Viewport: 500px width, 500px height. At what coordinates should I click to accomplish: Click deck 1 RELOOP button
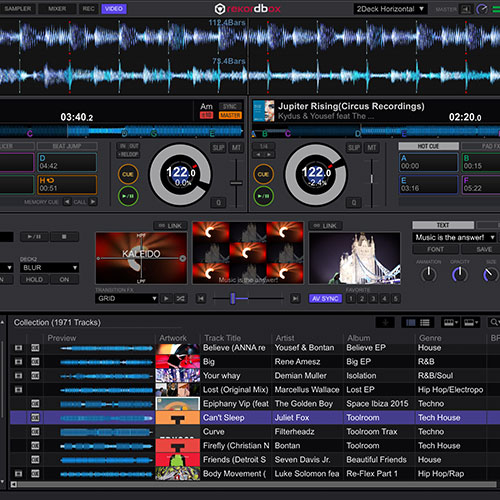[128, 154]
